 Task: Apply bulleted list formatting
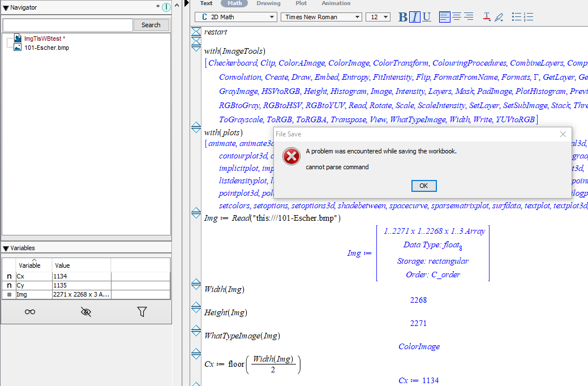coord(516,17)
